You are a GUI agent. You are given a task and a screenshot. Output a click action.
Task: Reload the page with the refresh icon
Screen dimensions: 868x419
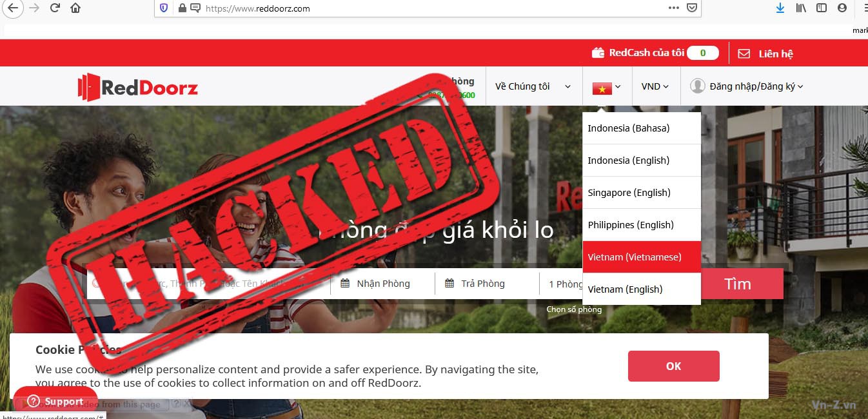55,8
